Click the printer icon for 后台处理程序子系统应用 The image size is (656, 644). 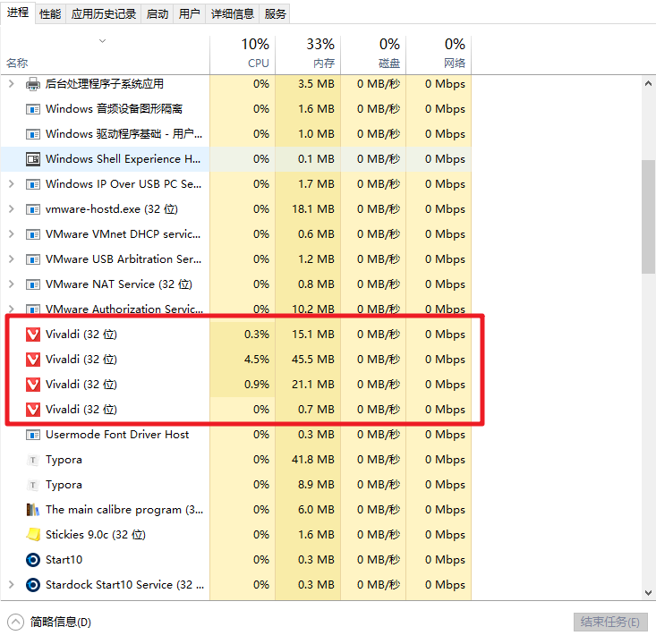tap(33, 84)
